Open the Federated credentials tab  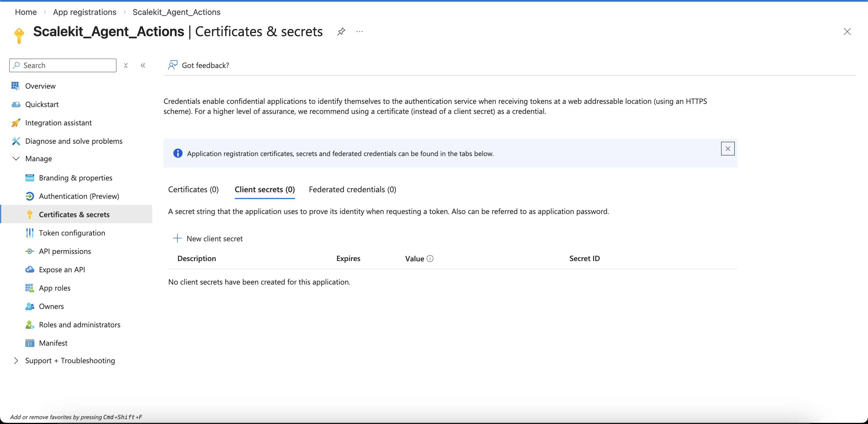pos(352,189)
